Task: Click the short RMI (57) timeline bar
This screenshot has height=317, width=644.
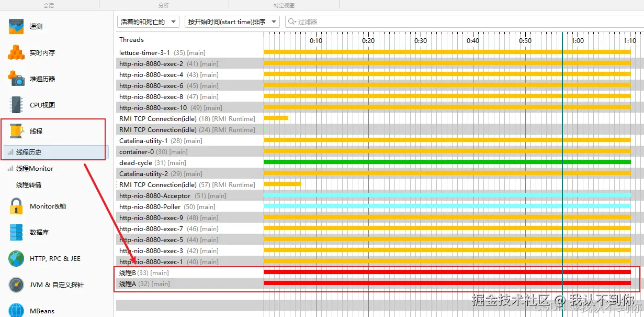Action: (283, 184)
